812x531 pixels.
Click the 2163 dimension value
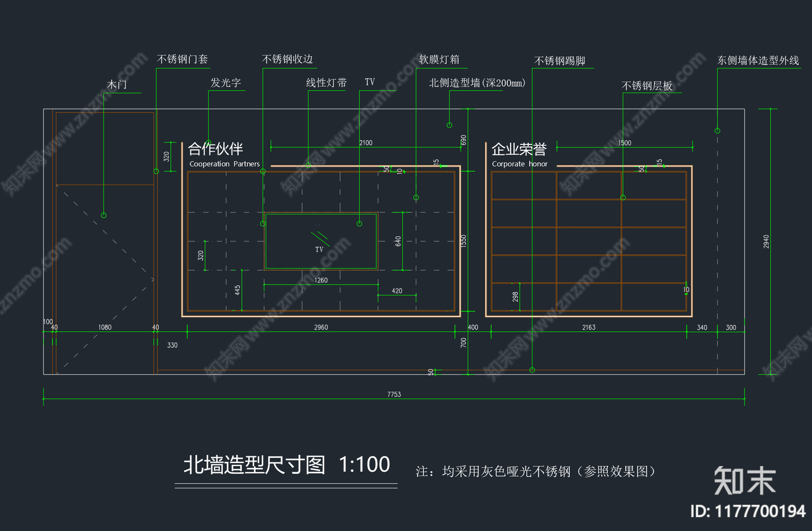coord(589,327)
